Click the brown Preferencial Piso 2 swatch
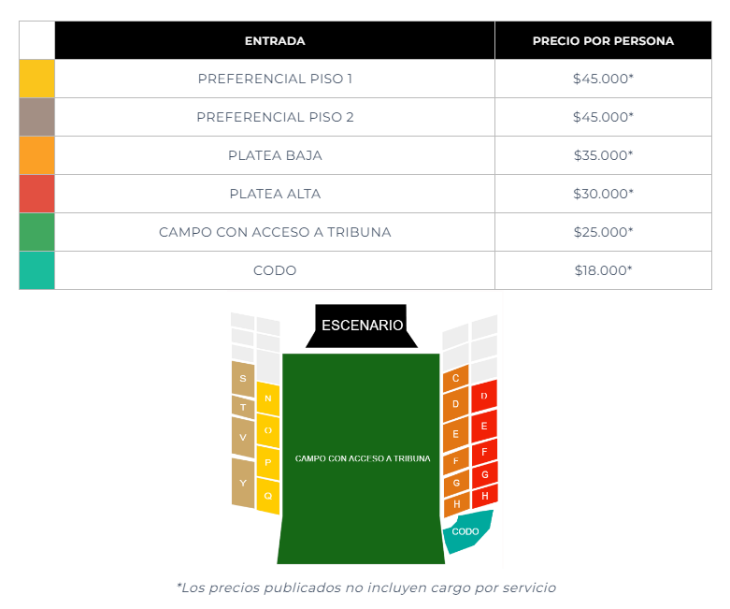730x609 pixels. point(37,117)
